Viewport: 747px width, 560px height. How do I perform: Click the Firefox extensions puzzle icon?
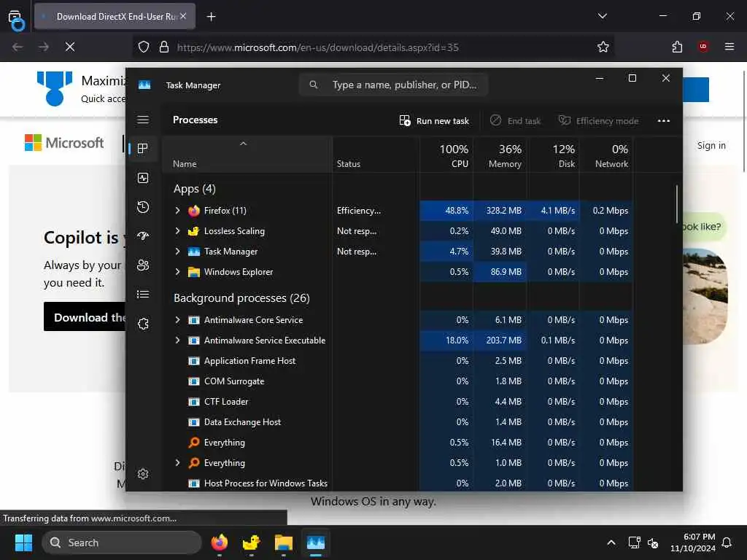(677, 47)
